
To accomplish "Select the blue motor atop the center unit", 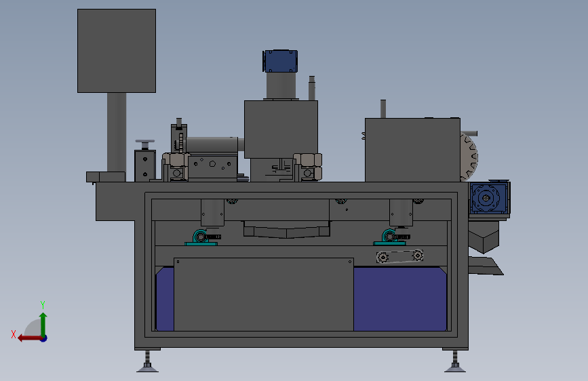I will (280, 61).
